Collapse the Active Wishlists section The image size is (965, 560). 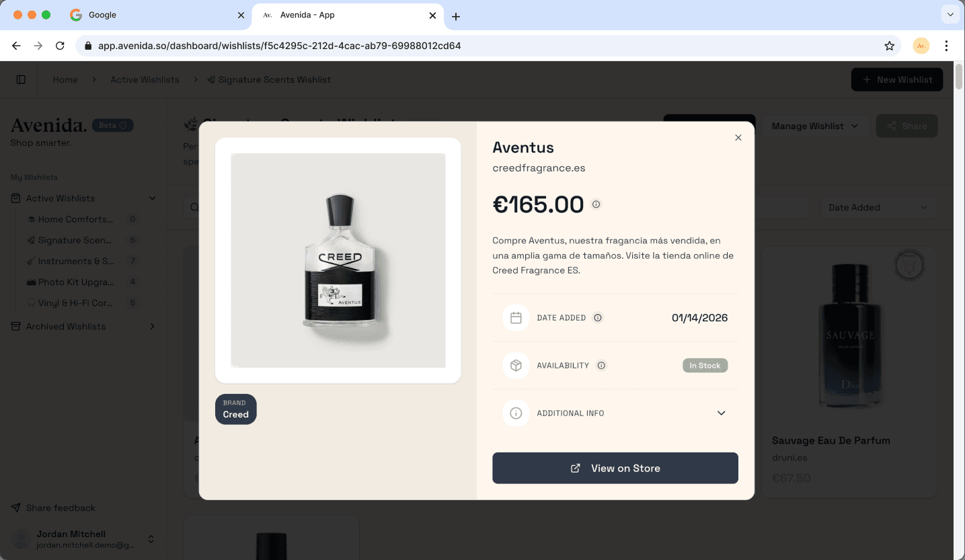152,198
